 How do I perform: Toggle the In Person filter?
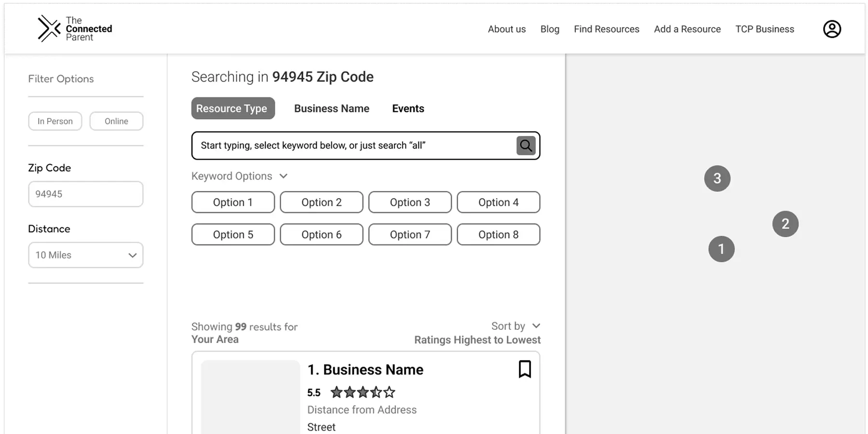click(55, 121)
